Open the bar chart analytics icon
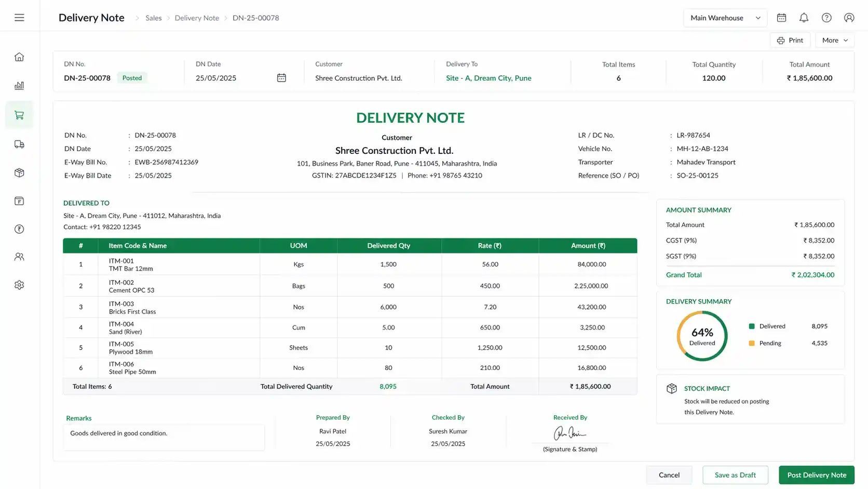Screen dimensions: 868x489 (x=19, y=86)
